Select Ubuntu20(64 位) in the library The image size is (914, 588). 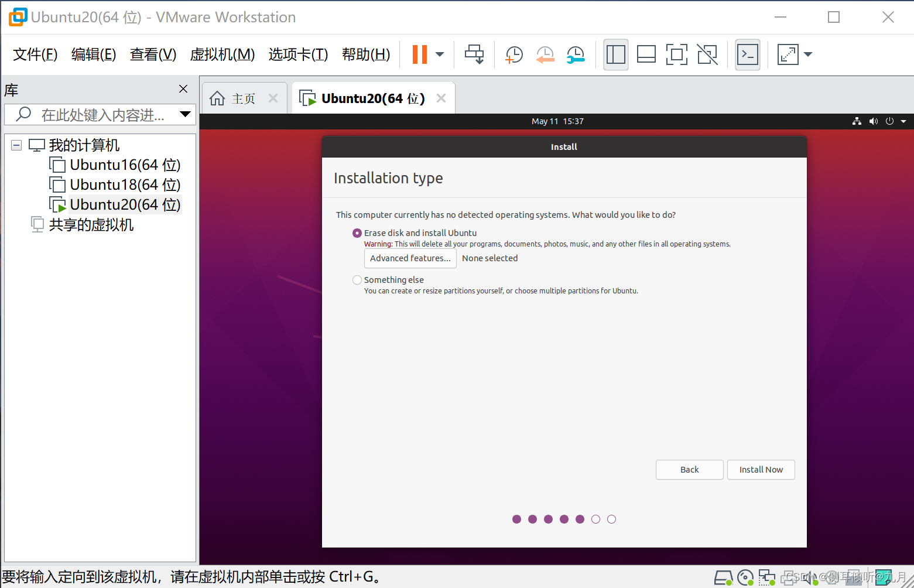[x=115, y=205]
